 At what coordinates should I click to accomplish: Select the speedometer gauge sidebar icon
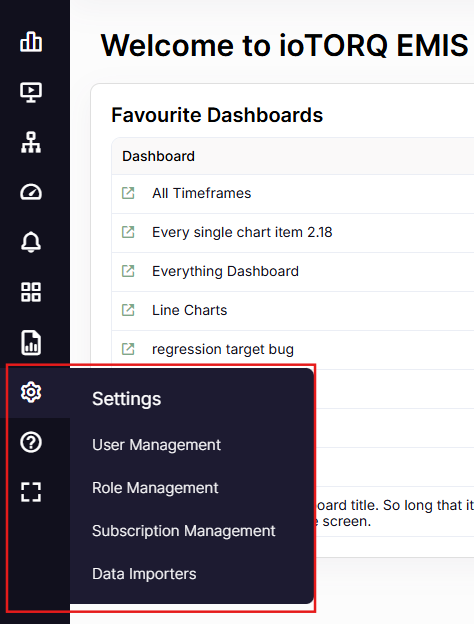point(31,192)
